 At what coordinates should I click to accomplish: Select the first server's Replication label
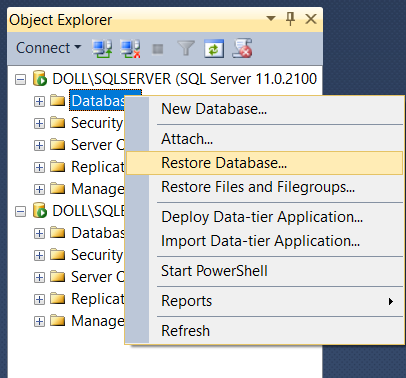[x=97, y=167]
